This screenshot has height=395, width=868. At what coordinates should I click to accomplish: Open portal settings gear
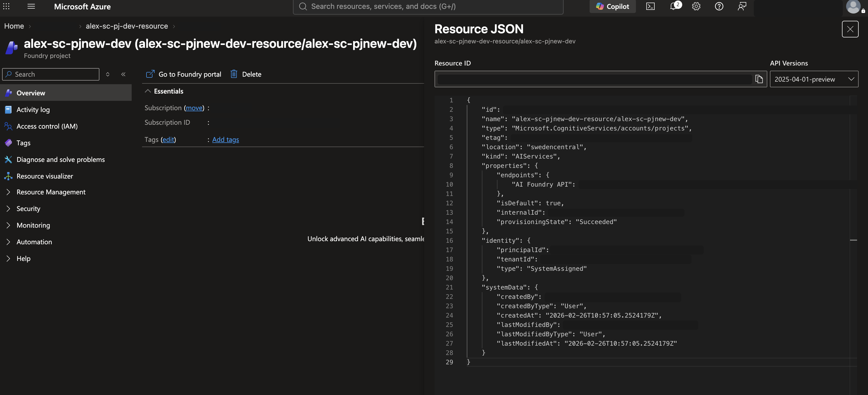[x=696, y=6]
